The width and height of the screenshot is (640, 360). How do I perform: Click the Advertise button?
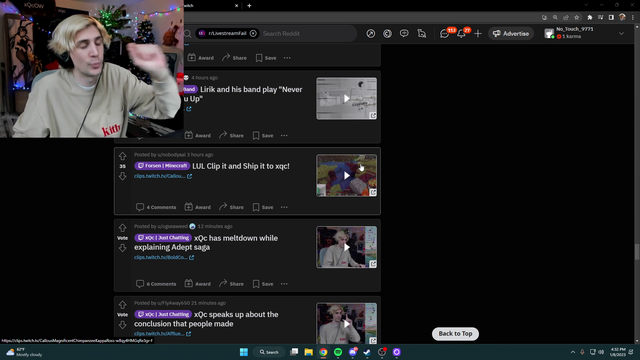(x=511, y=33)
